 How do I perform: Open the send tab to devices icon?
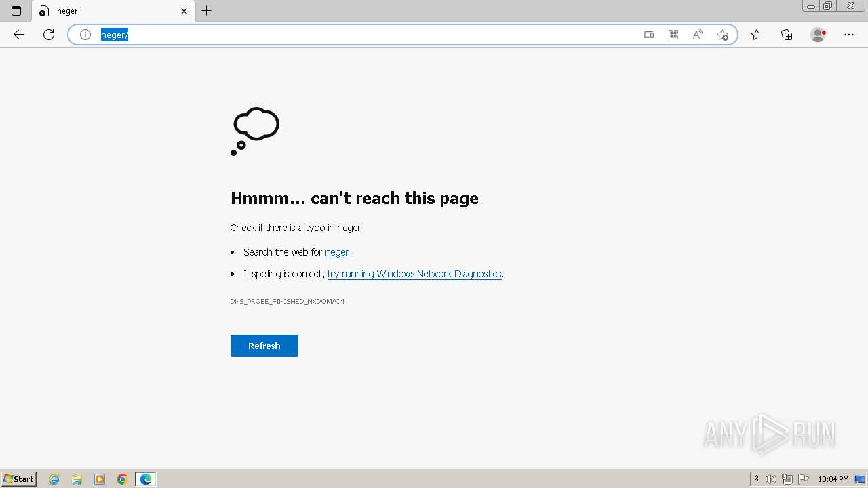tap(649, 35)
